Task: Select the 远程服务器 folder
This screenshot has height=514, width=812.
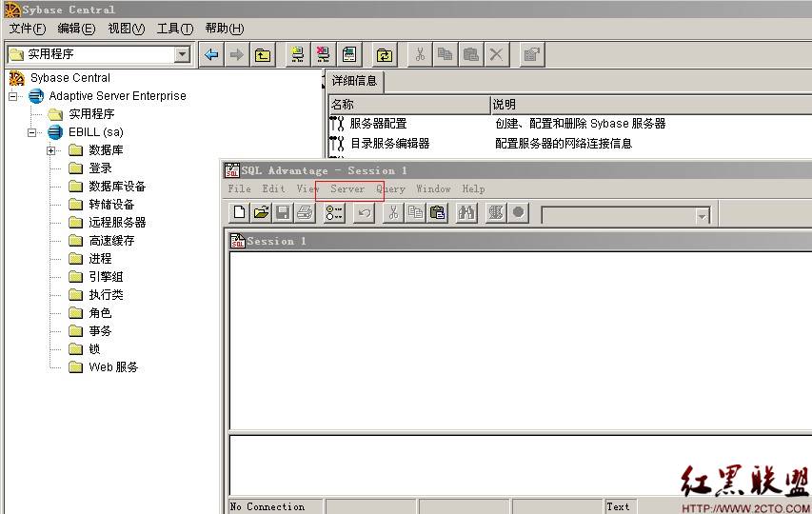Action: tap(117, 223)
